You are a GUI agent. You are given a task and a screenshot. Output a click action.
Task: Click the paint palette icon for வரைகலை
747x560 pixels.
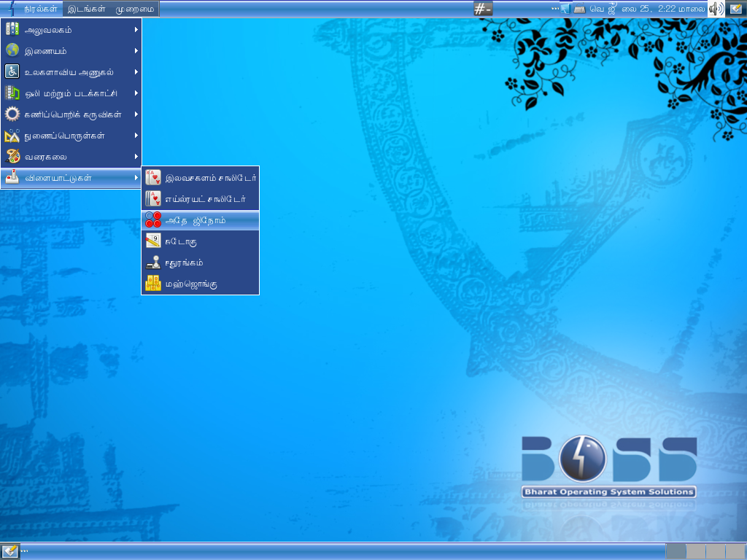tap(12, 156)
